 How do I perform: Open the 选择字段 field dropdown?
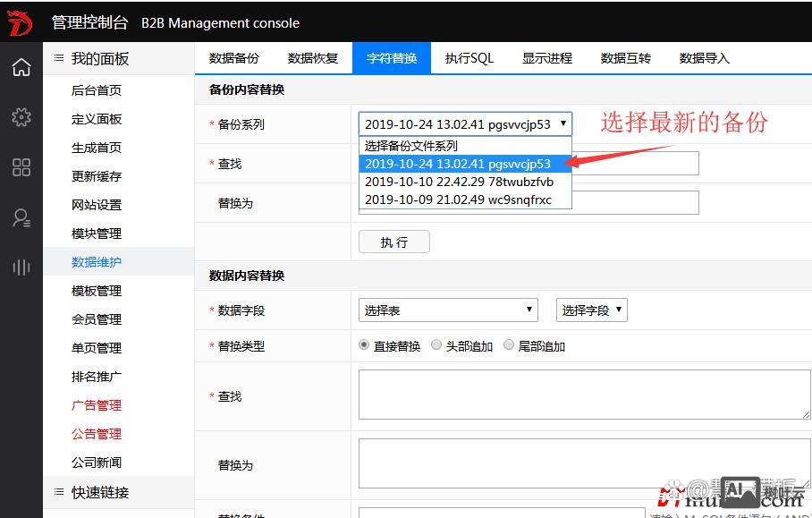tap(592, 310)
